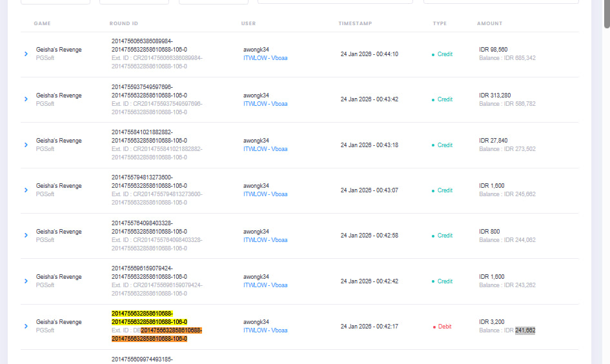Screen dimensions: 610x364
Task: Click the TYPE column header
Action: point(440,23)
